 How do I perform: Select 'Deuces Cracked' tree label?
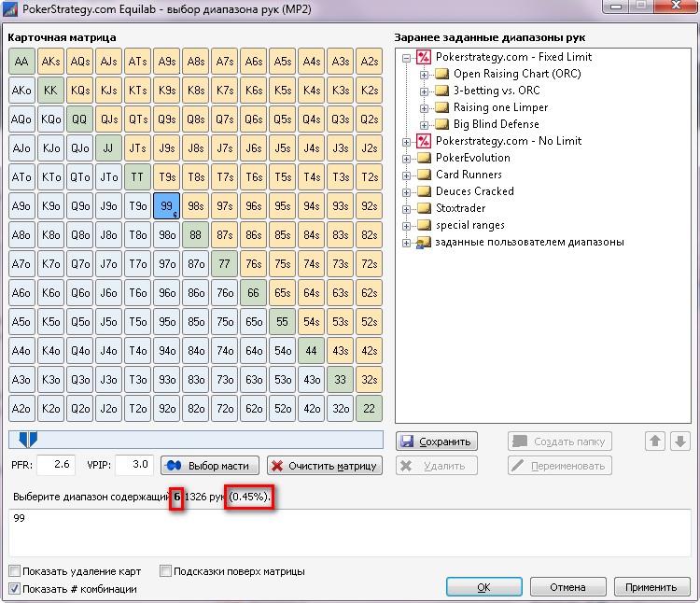474,191
